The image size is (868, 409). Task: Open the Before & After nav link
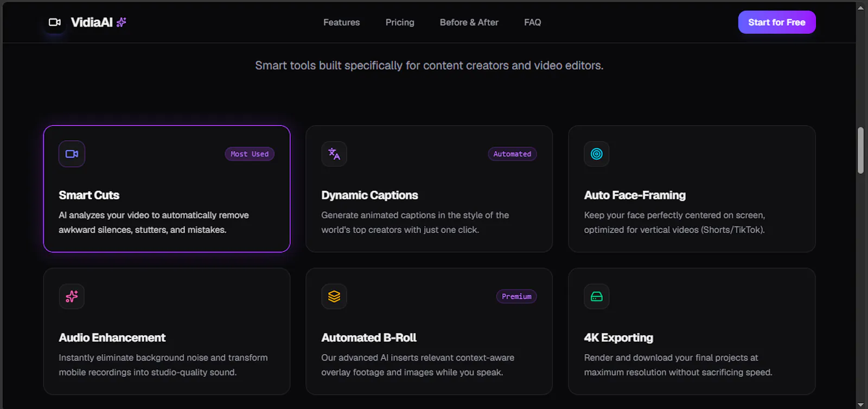coord(469,22)
